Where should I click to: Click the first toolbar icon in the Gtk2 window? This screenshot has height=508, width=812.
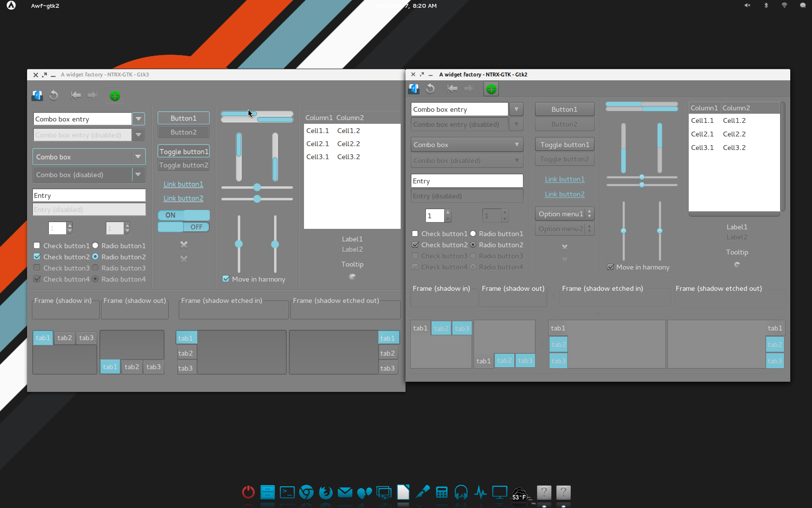(413, 89)
